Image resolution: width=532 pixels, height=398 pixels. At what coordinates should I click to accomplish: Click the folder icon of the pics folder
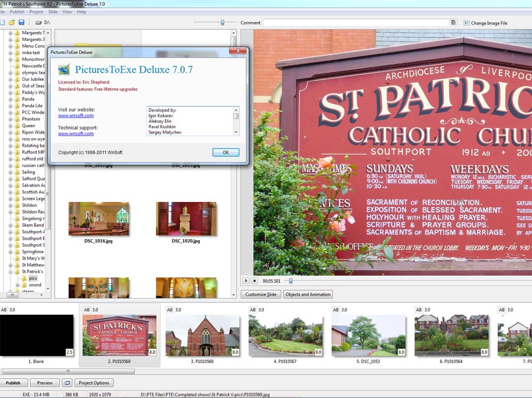point(24,278)
